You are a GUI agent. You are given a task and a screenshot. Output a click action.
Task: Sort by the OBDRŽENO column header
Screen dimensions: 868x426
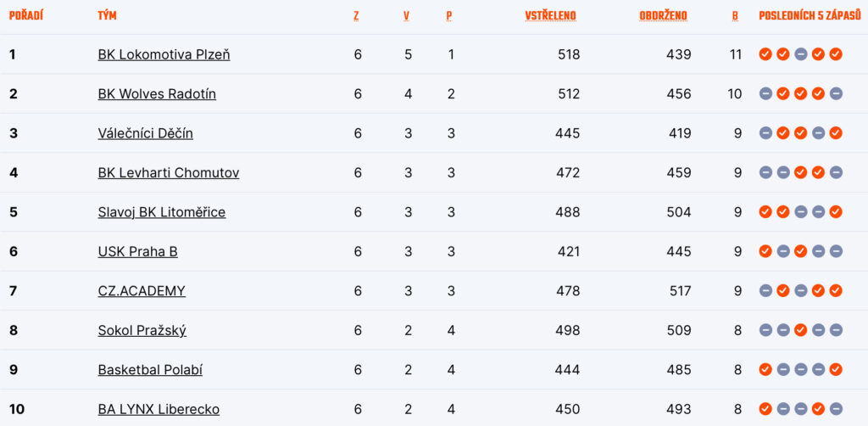click(x=663, y=16)
